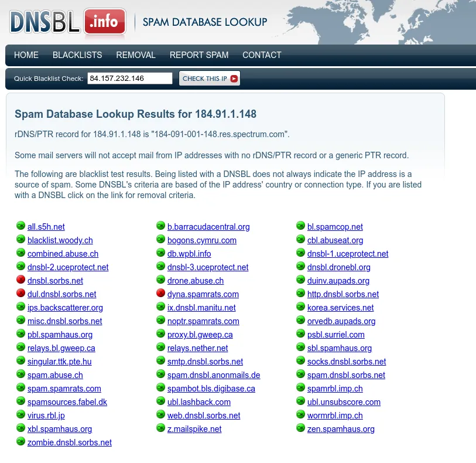
Task: Click green OK icon beside cbl.abuseat.org
Action: tap(300, 239)
